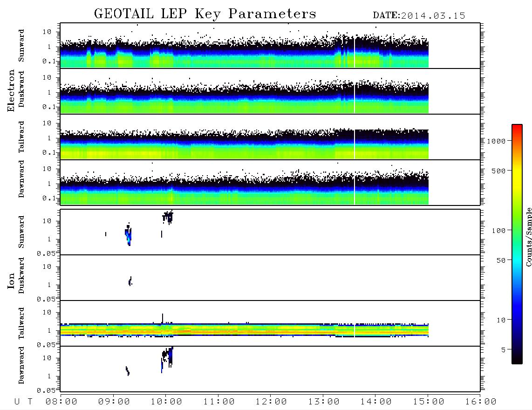532x410 pixels.
Task: Select the 16:00 time tick label
Action: 481,402
